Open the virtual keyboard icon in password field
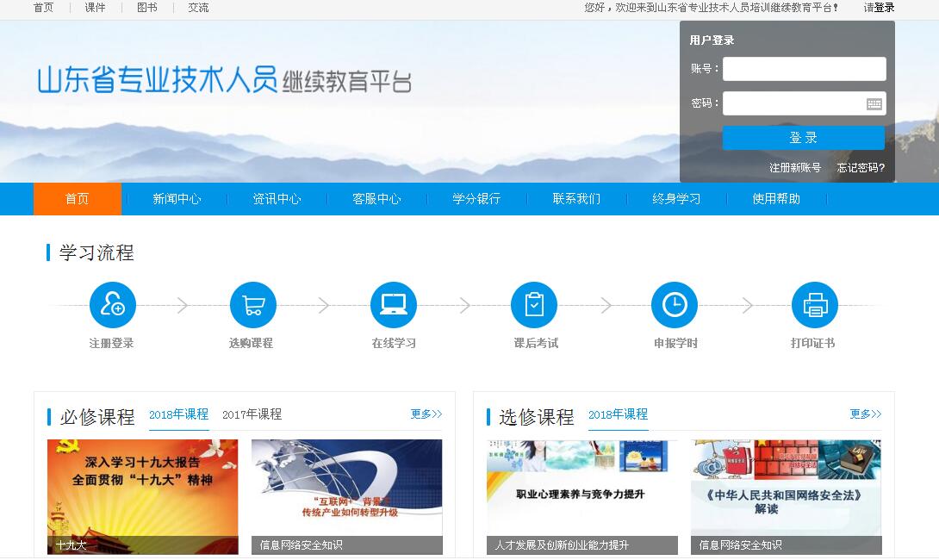 (x=874, y=104)
